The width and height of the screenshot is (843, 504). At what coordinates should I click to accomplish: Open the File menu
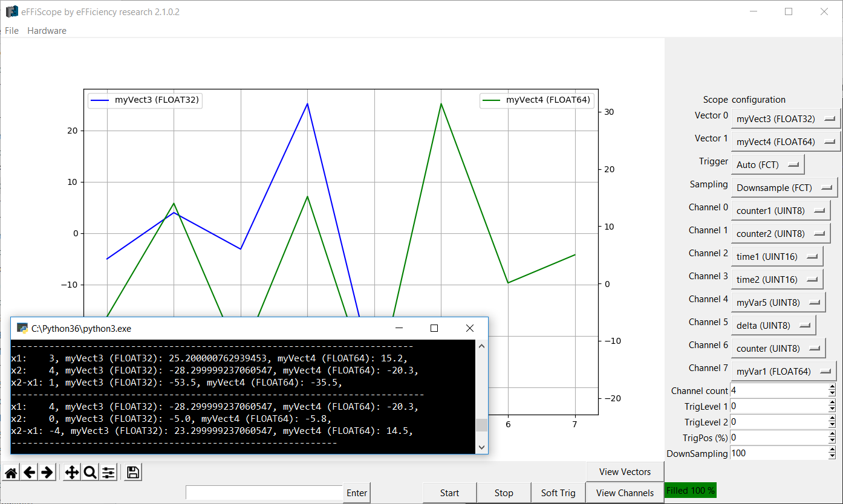point(11,31)
